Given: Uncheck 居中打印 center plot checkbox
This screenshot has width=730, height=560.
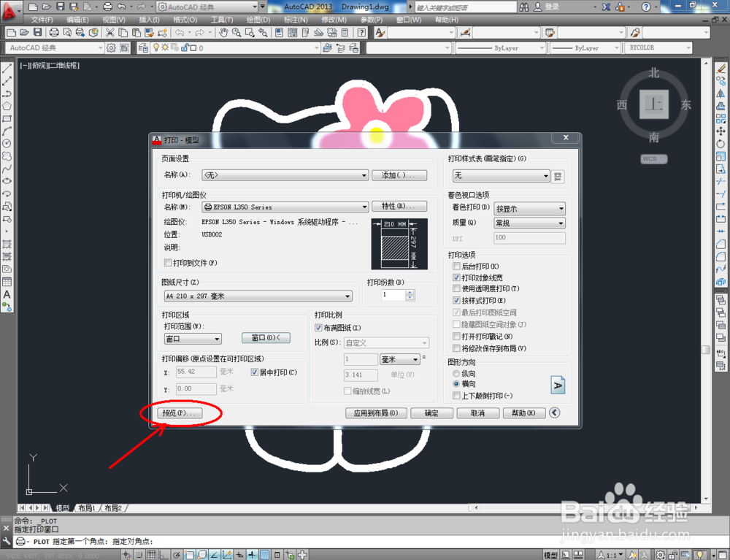Looking at the screenshot, I should point(254,372).
